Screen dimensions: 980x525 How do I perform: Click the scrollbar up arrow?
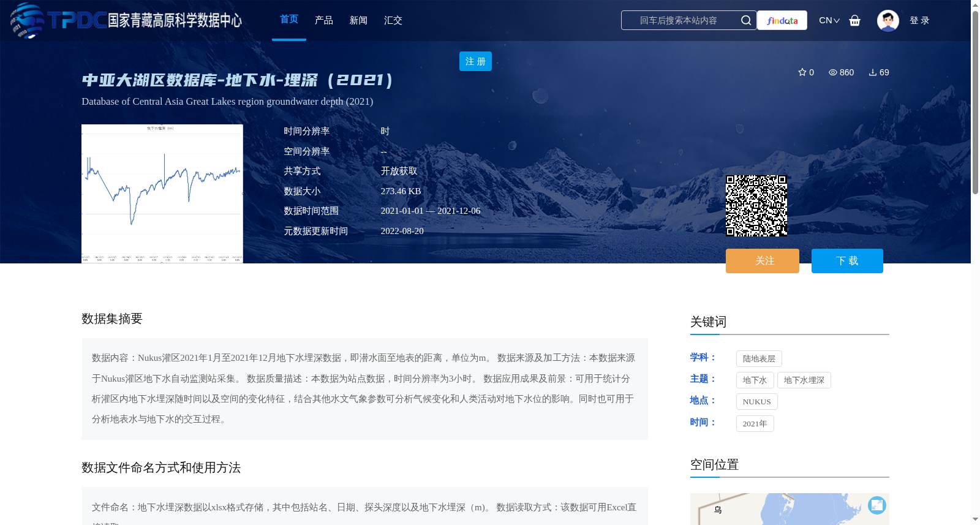tap(975, 4)
